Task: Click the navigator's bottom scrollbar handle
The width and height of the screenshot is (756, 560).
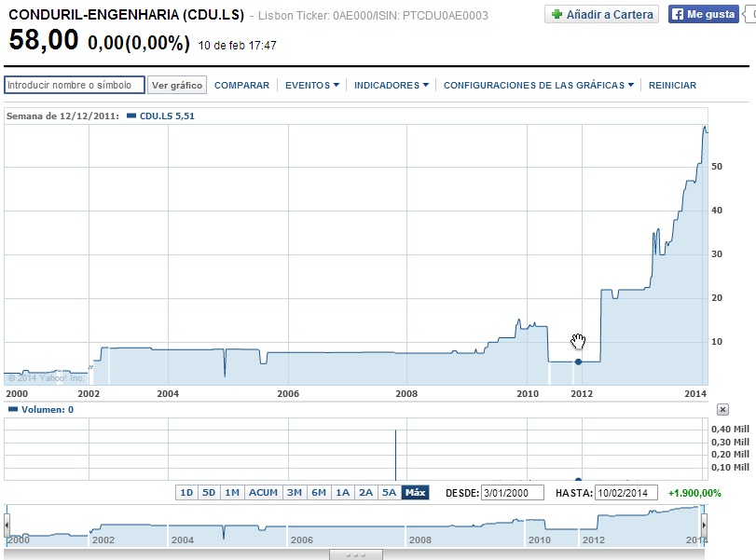Action: pos(356,555)
